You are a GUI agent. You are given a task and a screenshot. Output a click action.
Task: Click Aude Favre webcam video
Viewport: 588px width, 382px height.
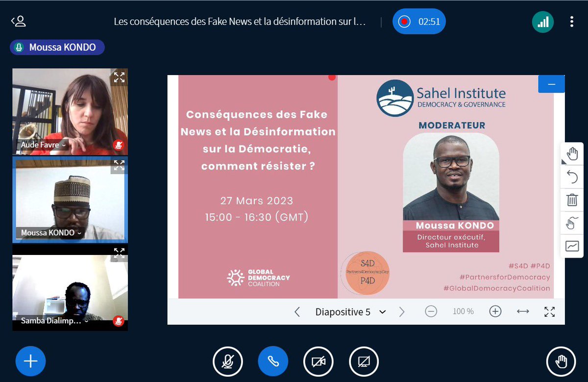(x=70, y=112)
